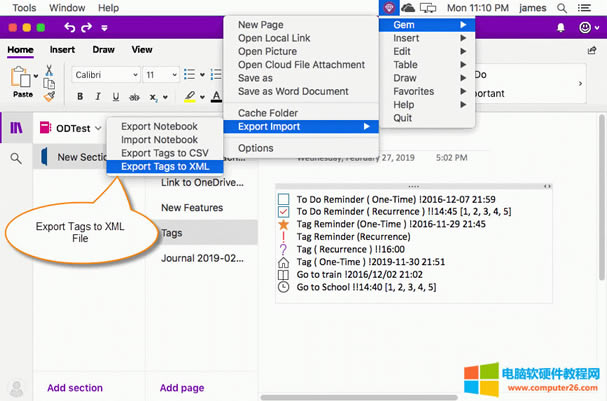The width and height of the screenshot is (607, 401).
Task: Switch to the Insert ribbon tab
Action: 62,50
